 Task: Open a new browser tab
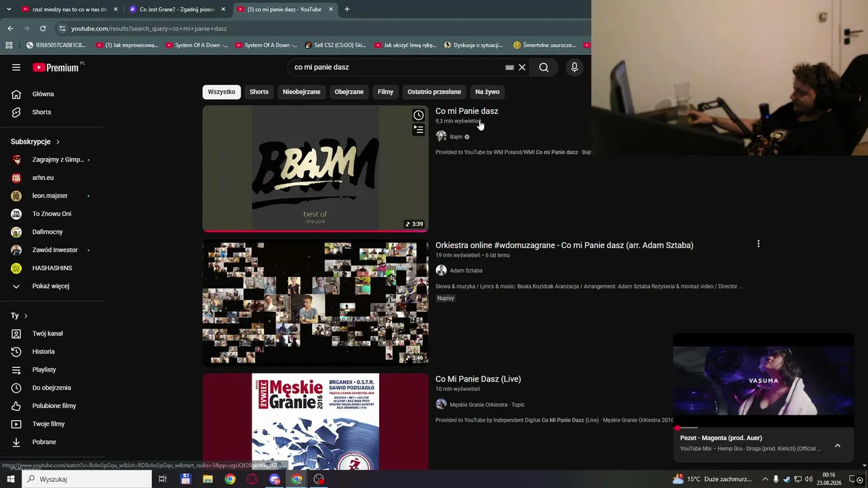pos(347,9)
